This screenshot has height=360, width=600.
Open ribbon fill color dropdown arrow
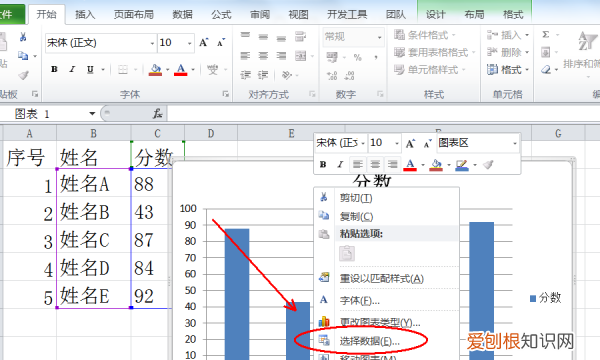coord(168,70)
